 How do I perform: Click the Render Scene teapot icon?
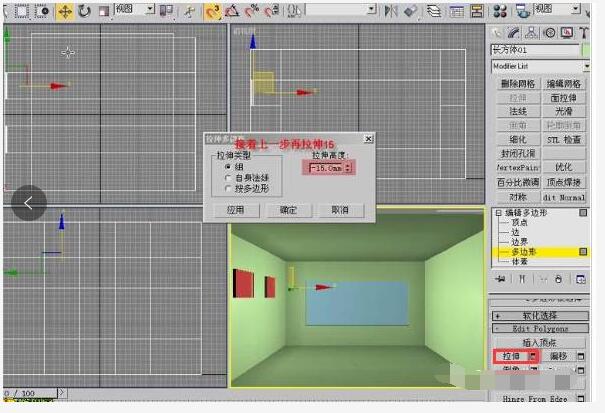[x=523, y=11]
